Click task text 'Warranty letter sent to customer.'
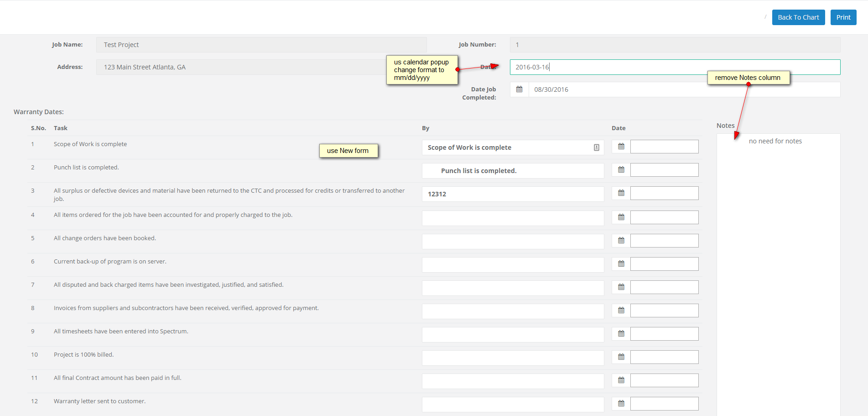868x416 pixels. click(100, 401)
